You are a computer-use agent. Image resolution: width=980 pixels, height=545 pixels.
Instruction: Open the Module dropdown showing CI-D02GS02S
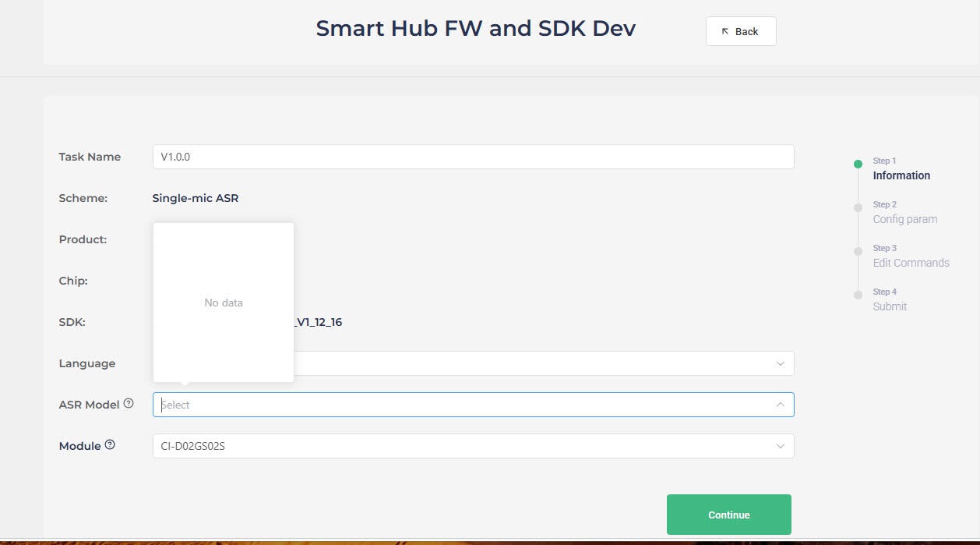tap(473, 446)
